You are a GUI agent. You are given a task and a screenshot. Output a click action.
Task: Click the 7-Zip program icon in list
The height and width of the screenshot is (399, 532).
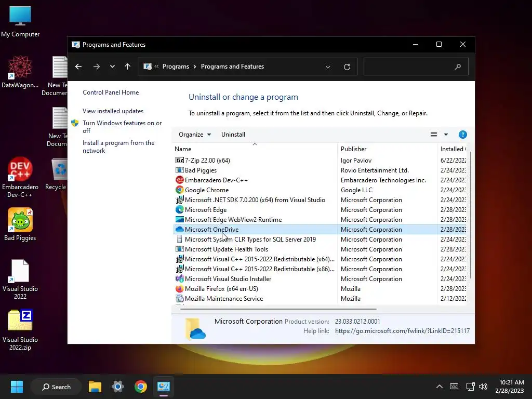tap(179, 160)
